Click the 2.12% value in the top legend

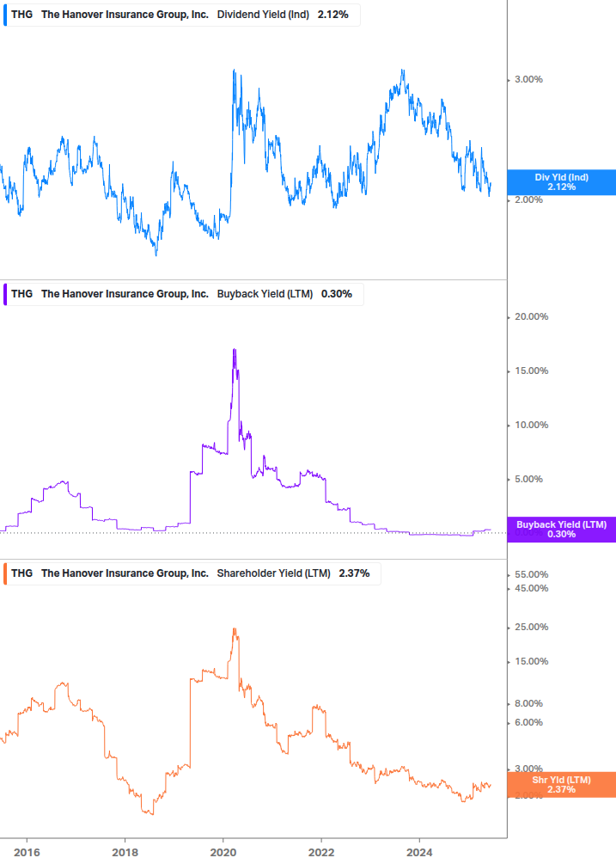tap(333, 15)
